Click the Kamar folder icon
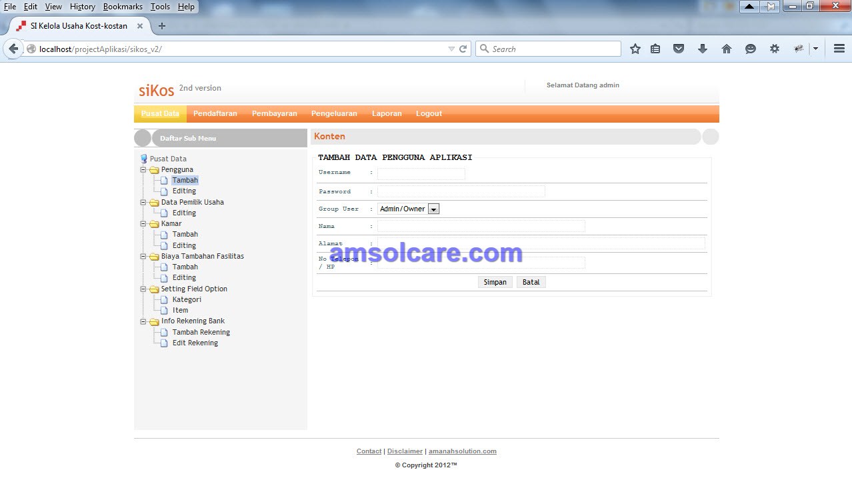The image size is (852, 504). click(x=154, y=223)
